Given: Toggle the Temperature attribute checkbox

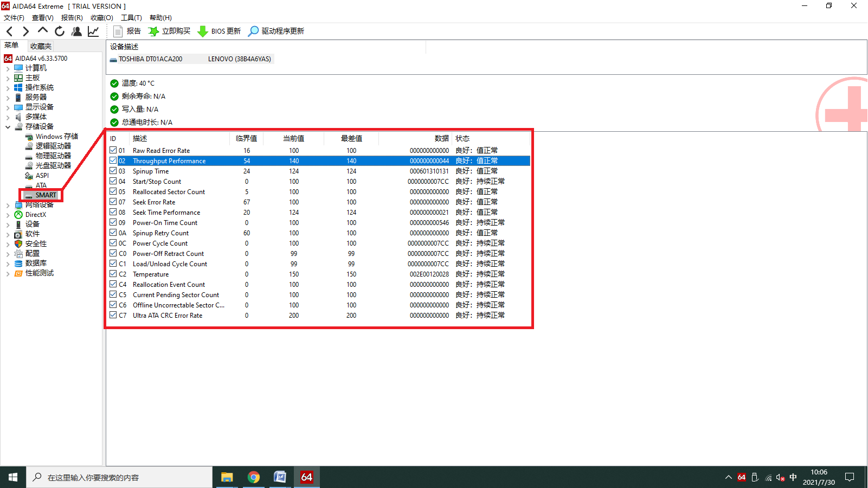Looking at the screenshot, I should 113,274.
